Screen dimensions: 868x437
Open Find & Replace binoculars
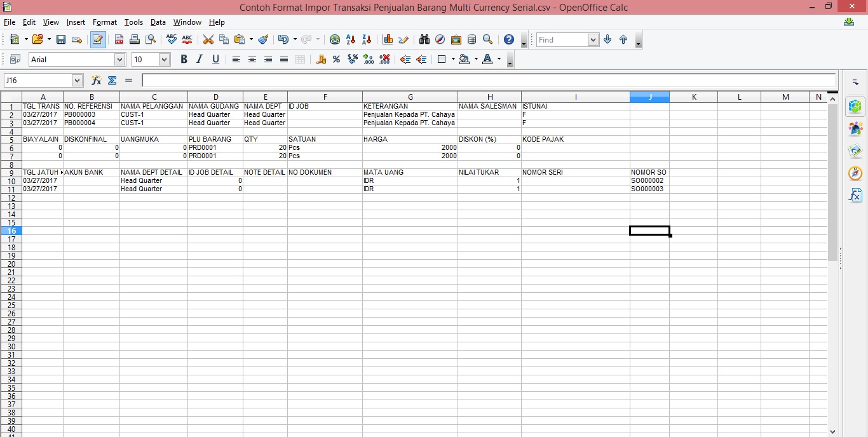424,39
